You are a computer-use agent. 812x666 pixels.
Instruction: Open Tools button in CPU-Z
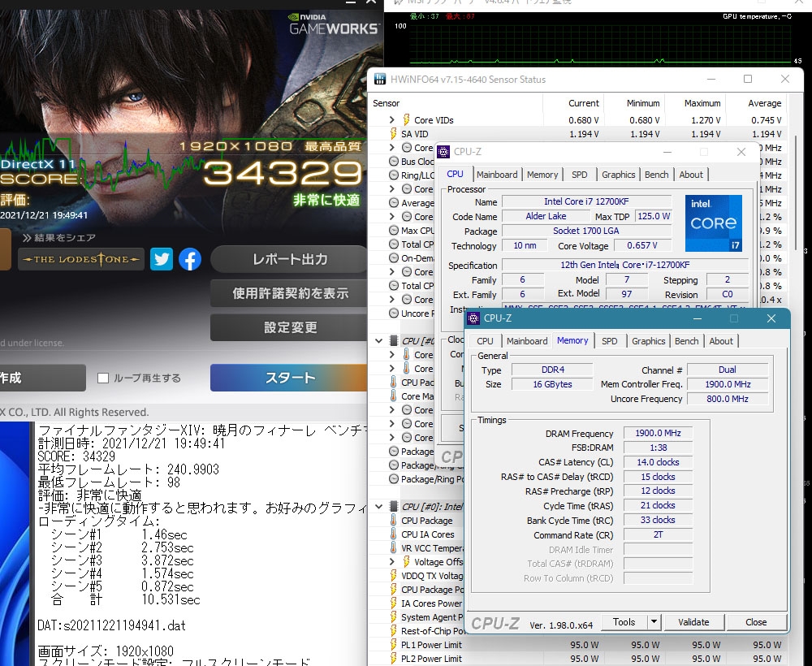[x=624, y=622]
